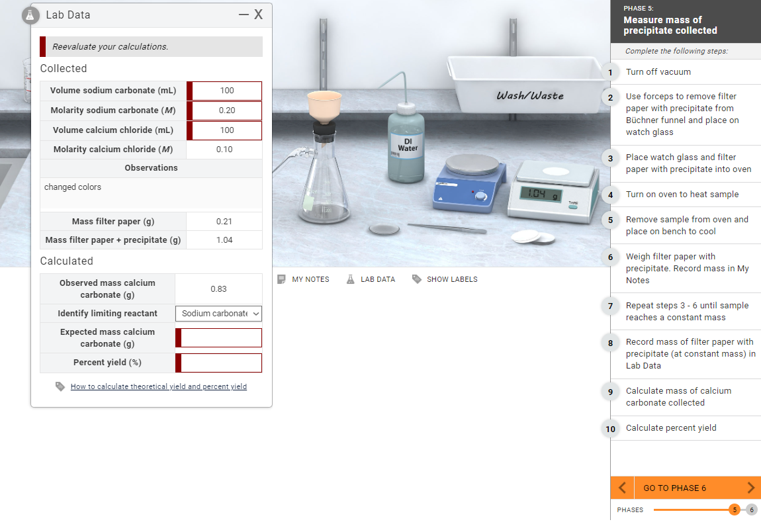Select the filter flask on the bench
This screenshot has width=761, height=532.
pyautogui.click(x=324, y=179)
